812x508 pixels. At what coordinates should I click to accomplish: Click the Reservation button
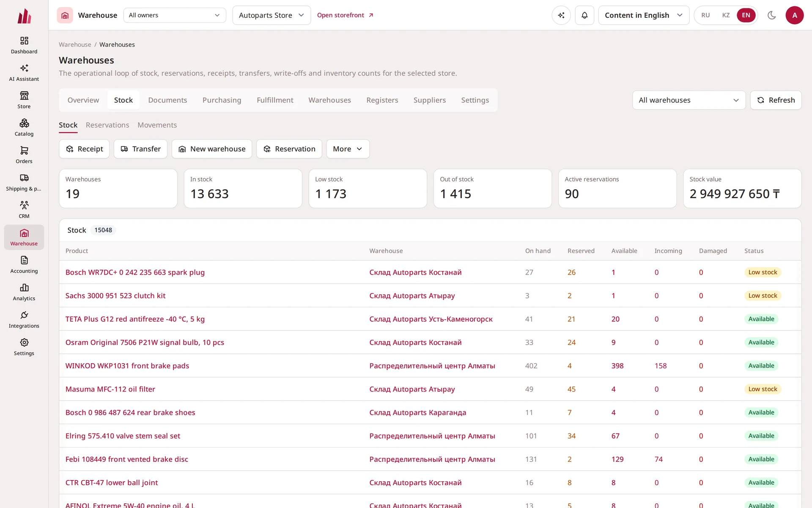289,149
